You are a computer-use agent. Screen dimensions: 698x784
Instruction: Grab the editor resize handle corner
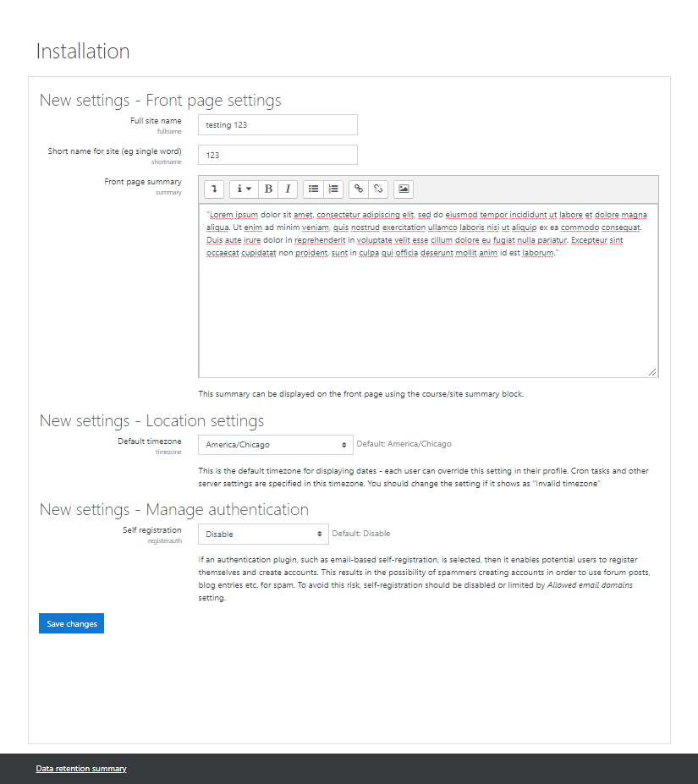point(652,372)
